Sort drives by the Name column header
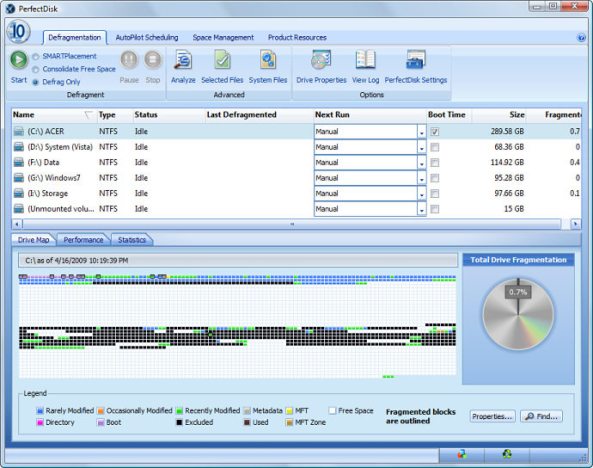The height and width of the screenshot is (468, 593). point(54,115)
